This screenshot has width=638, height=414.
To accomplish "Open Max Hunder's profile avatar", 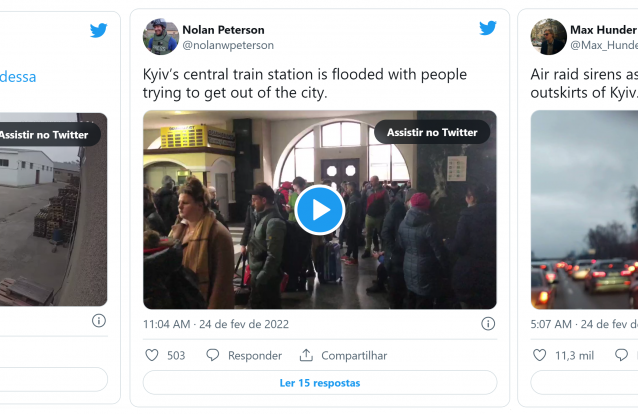I will click(x=548, y=37).
